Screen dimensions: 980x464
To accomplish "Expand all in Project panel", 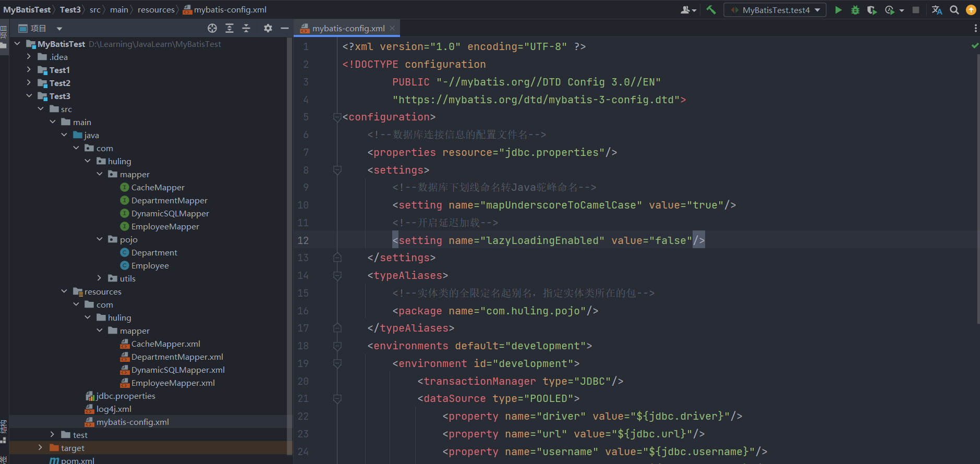I will [x=229, y=28].
